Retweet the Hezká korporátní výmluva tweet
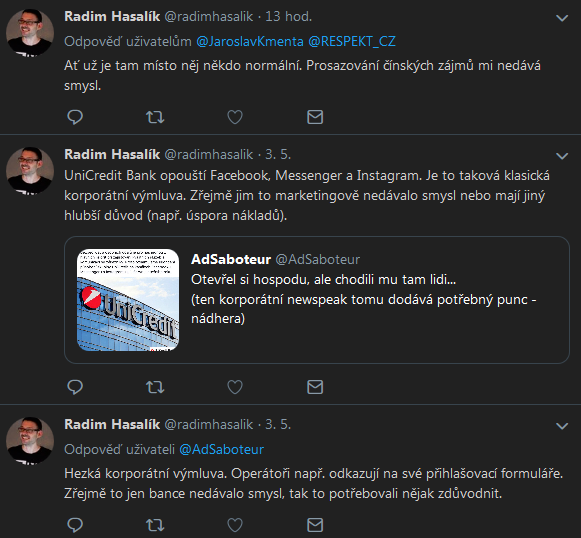The image size is (581, 538). 155,525
